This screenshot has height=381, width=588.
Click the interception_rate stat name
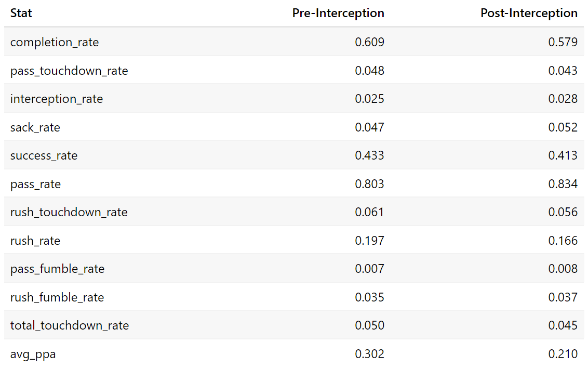pyautogui.click(x=57, y=99)
